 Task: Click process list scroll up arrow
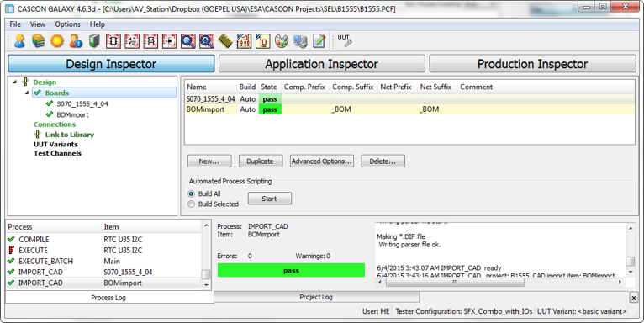point(206,225)
